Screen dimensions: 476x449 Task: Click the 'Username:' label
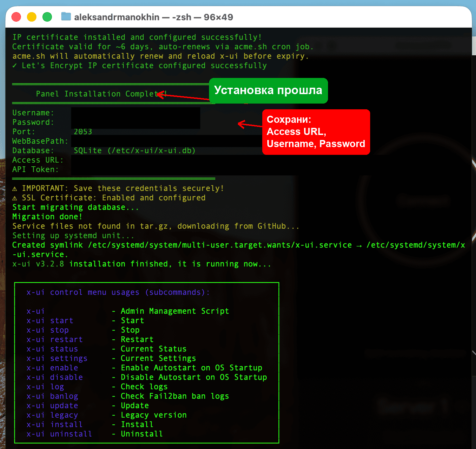point(33,113)
